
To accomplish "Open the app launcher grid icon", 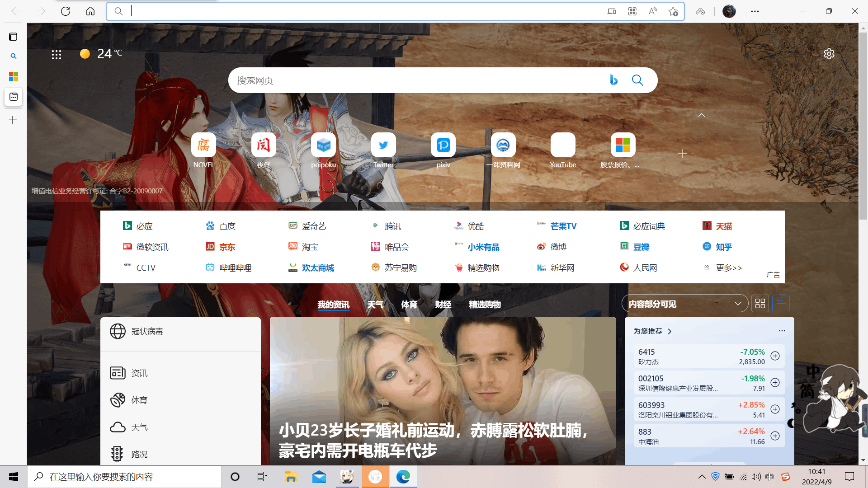I will (x=57, y=55).
